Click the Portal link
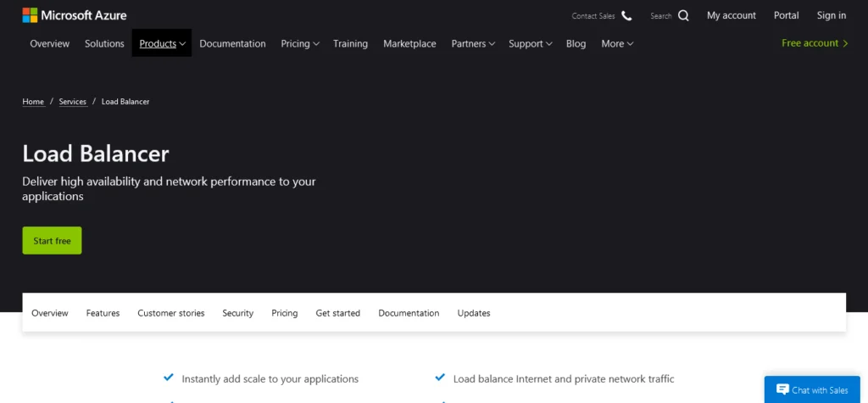Image resolution: width=868 pixels, height=403 pixels. pyautogui.click(x=786, y=15)
